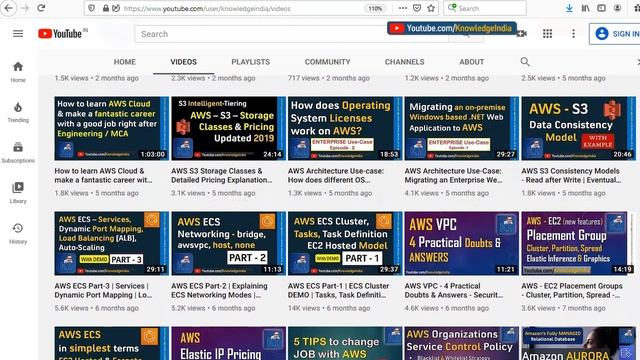Open the AWS ECS PART-3 thumbnail

[x=111, y=243]
